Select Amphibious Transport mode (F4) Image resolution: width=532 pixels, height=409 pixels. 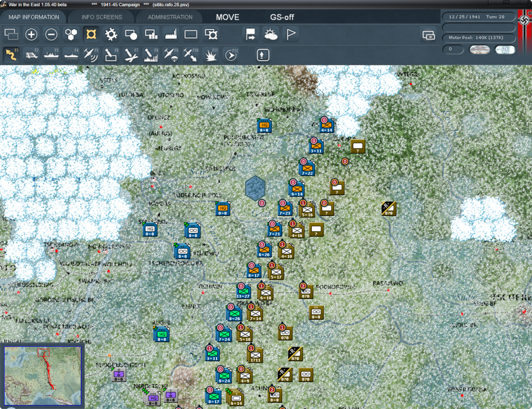pos(71,54)
